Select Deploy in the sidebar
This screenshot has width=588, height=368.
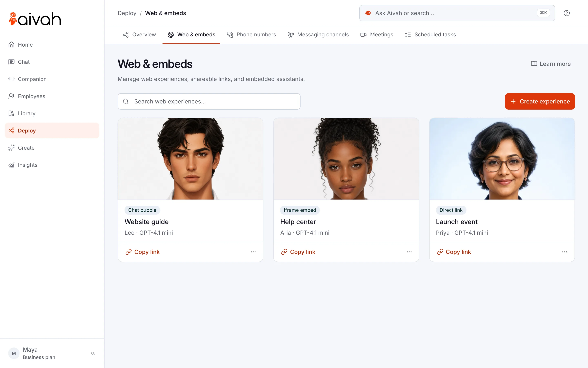[52, 130]
